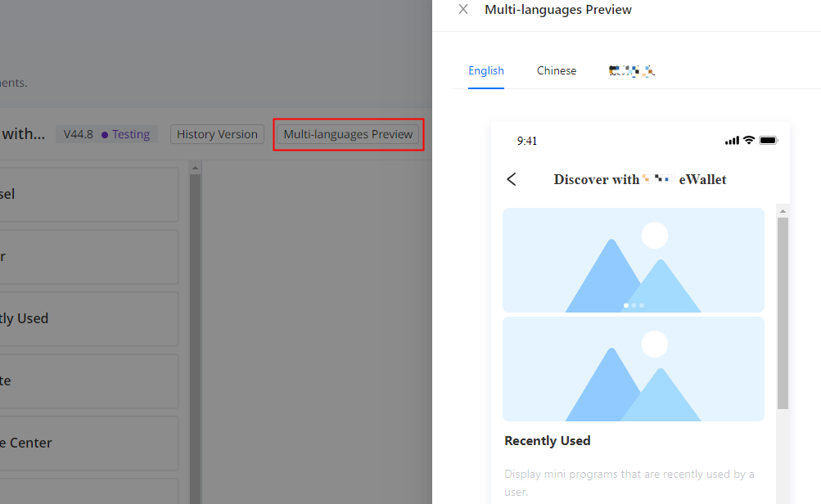Select the first banner image placeholder
This screenshot has width=821, height=504.
click(633, 260)
